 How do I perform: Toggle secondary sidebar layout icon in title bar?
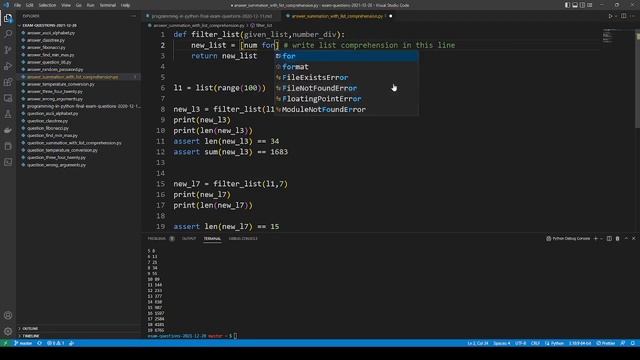point(582,5)
